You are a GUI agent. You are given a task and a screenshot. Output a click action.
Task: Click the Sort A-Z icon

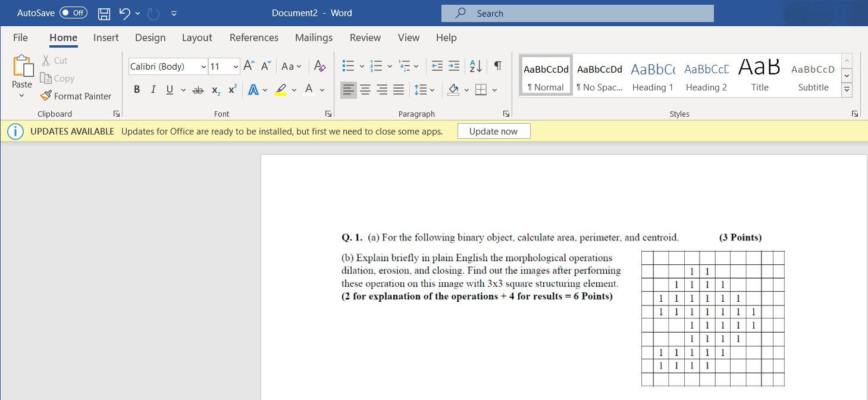pyautogui.click(x=476, y=65)
